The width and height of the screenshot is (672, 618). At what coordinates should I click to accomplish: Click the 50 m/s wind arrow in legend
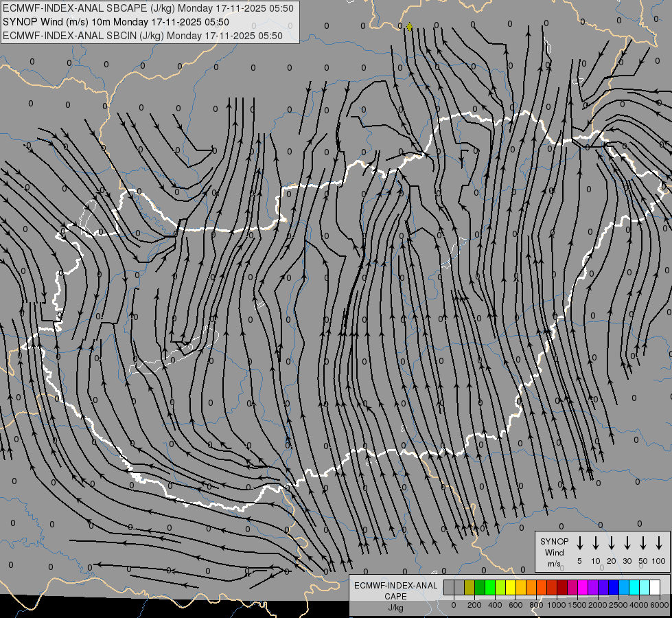643,542
